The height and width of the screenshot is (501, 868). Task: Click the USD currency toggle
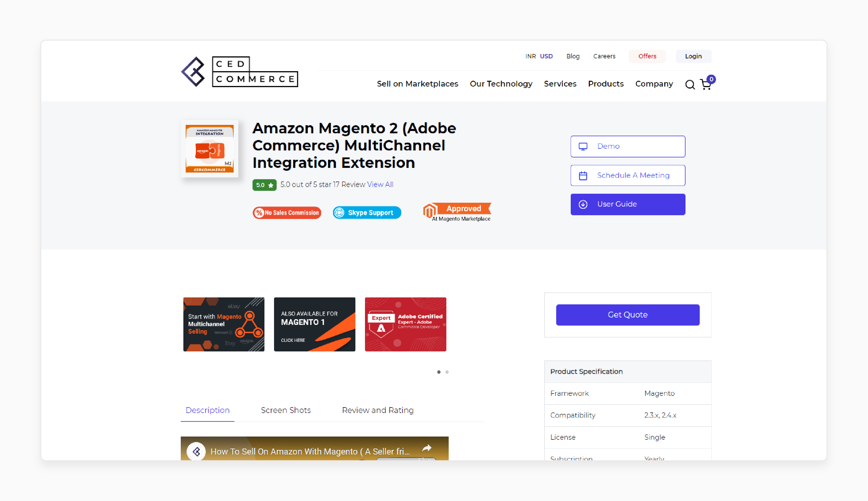(x=546, y=56)
